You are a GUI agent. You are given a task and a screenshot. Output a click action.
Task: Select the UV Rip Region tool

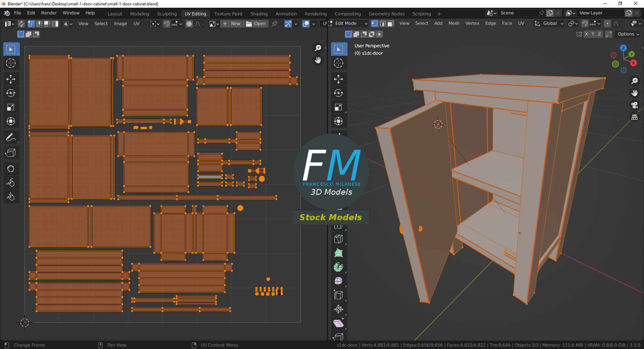click(x=11, y=153)
